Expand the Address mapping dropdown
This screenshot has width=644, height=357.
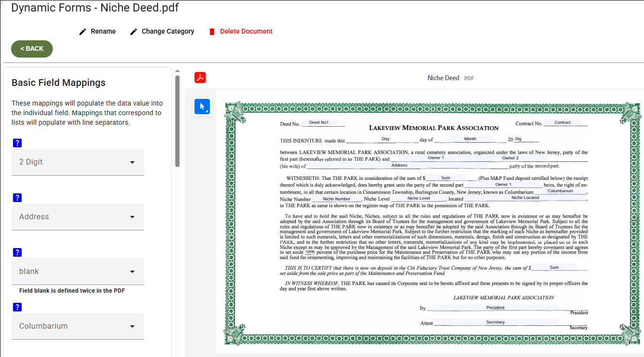click(x=77, y=217)
